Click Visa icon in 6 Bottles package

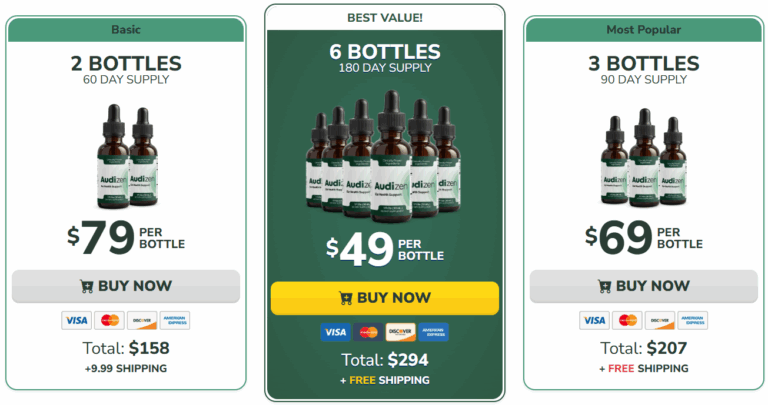(x=336, y=332)
